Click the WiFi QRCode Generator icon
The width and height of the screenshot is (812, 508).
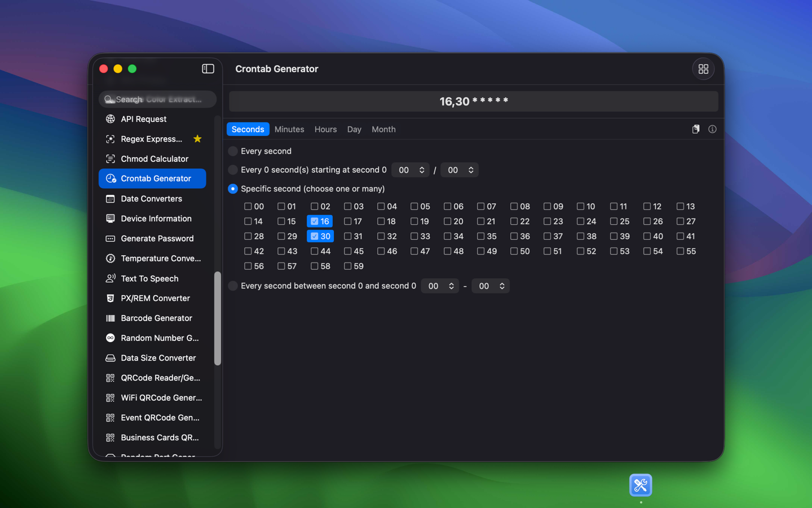tap(111, 398)
